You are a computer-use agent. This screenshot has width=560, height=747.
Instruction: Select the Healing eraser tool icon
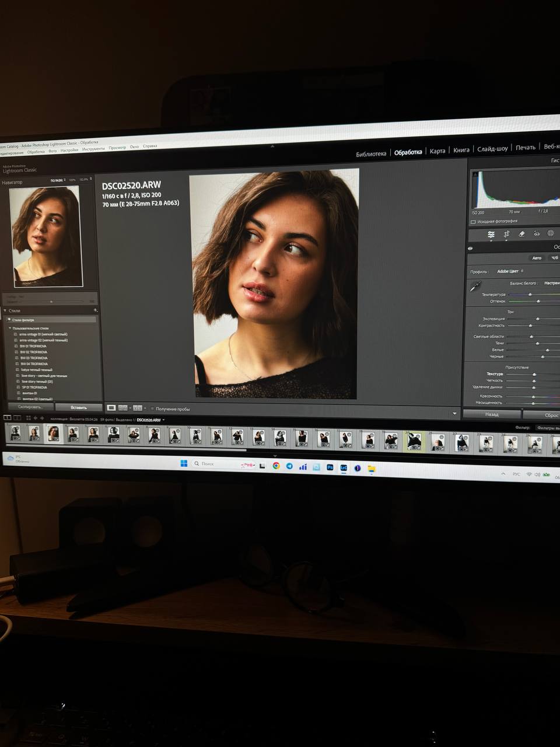[x=521, y=234]
